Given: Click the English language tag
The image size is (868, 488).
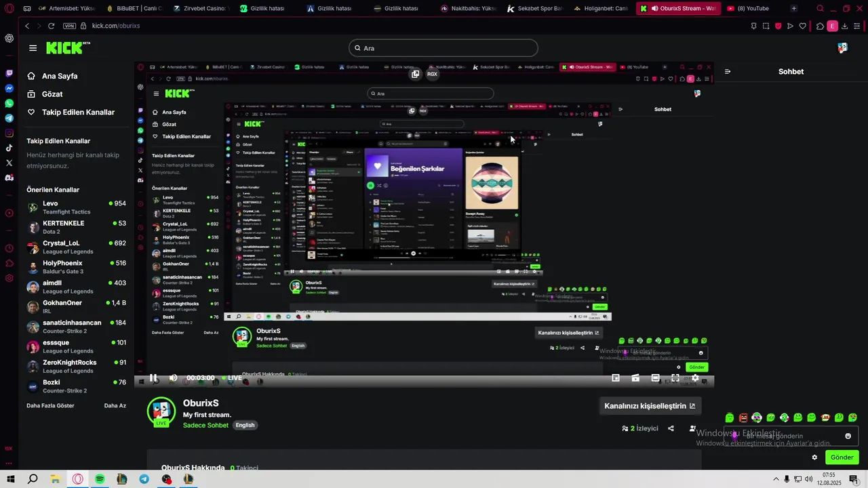Looking at the screenshot, I should [x=245, y=425].
